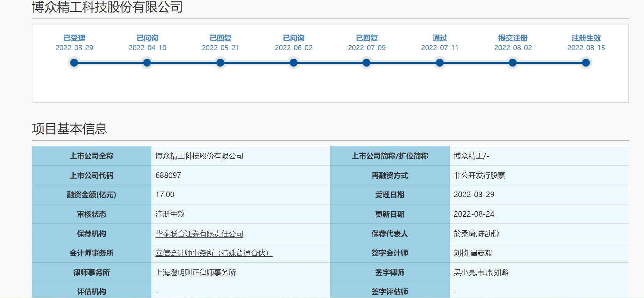Click the first 已问询 dot dated 2022-04-10
The image size is (644, 298).
(x=147, y=63)
